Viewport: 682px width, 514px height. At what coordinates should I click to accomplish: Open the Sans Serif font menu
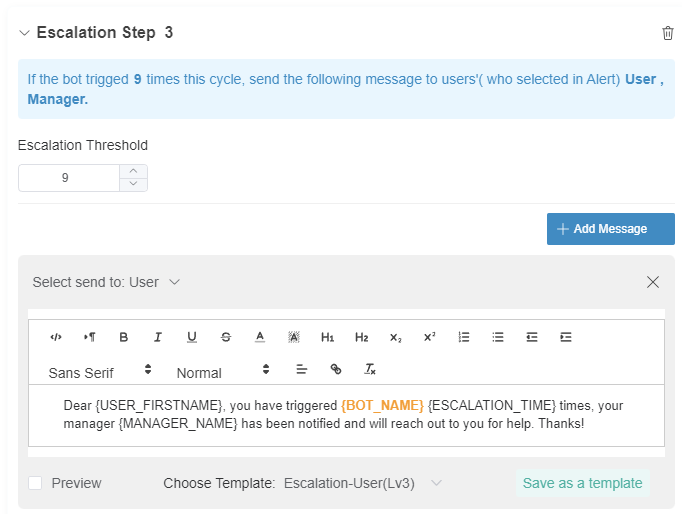click(x=100, y=371)
